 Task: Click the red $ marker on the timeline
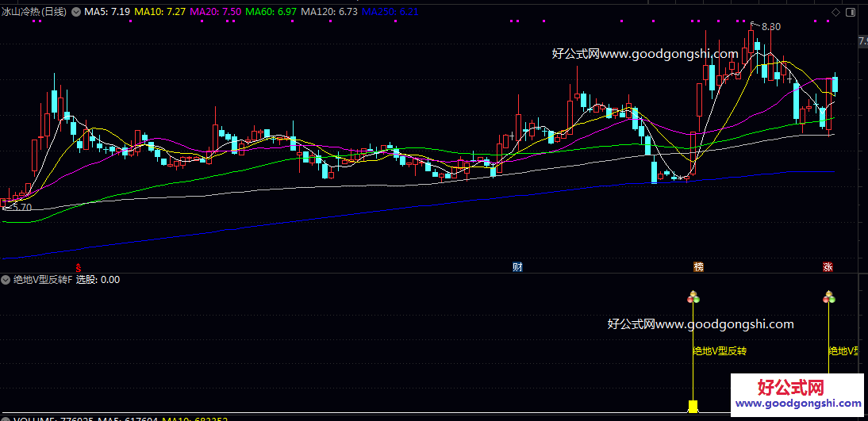(x=77, y=267)
